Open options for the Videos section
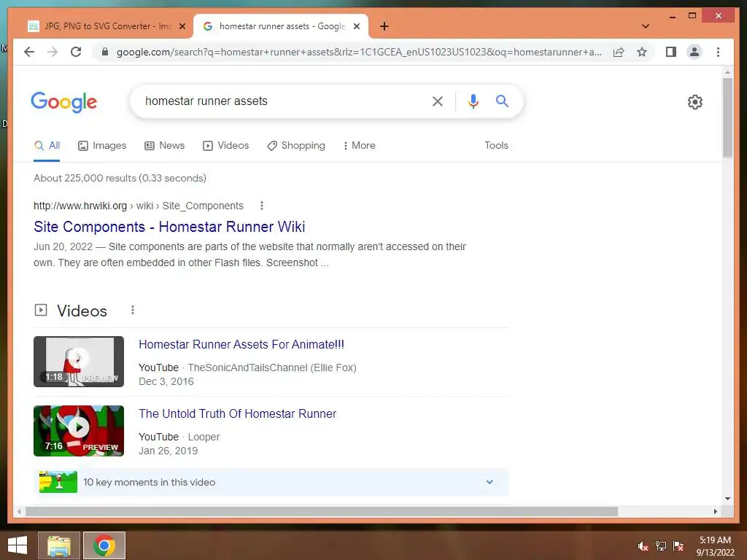This screenshot has width=747, height=560. [x=133, y=311]
